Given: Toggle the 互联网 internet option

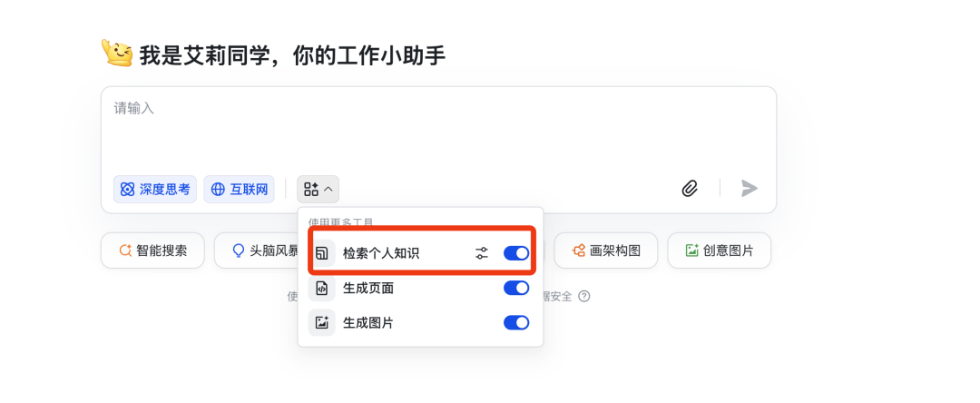Looking at the screenshot, I should coord(239,190).
